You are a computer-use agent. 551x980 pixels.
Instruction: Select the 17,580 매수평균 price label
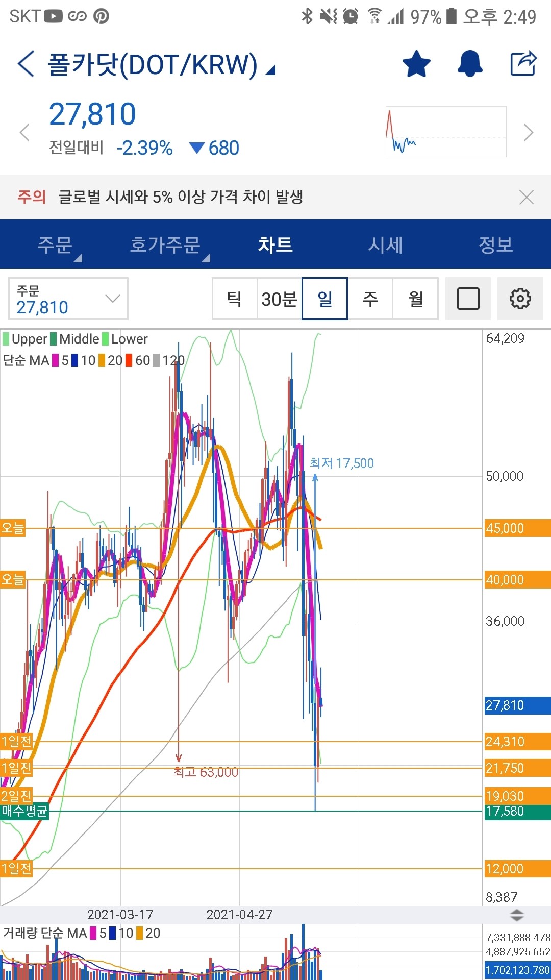coord(517,812)
